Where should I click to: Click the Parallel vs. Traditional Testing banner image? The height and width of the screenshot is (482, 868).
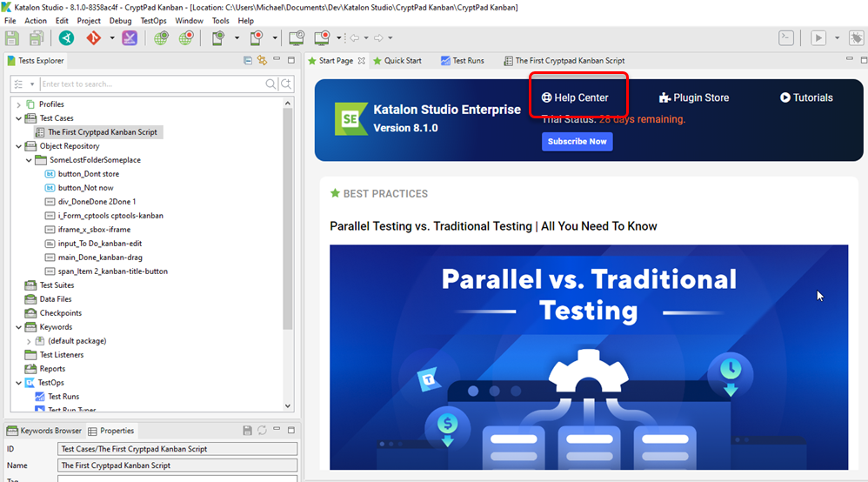[589, 358]
